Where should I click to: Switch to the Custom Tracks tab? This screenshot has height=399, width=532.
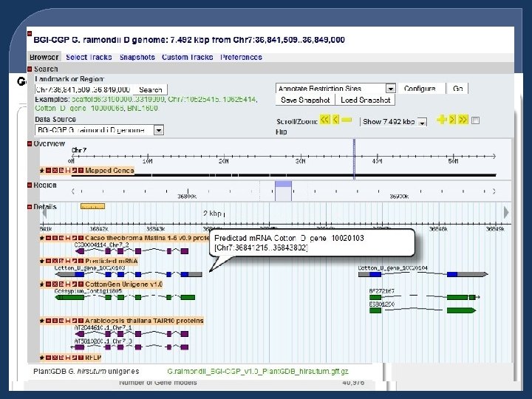click(187, 58)
